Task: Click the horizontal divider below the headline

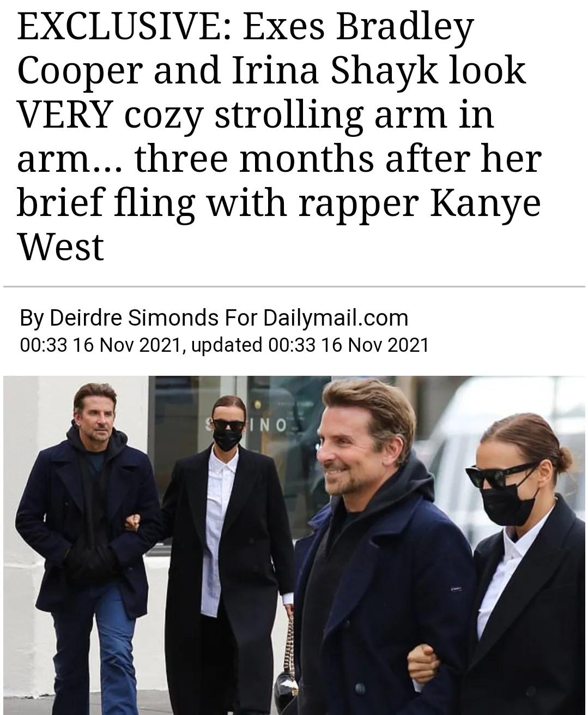Action: 294,286
